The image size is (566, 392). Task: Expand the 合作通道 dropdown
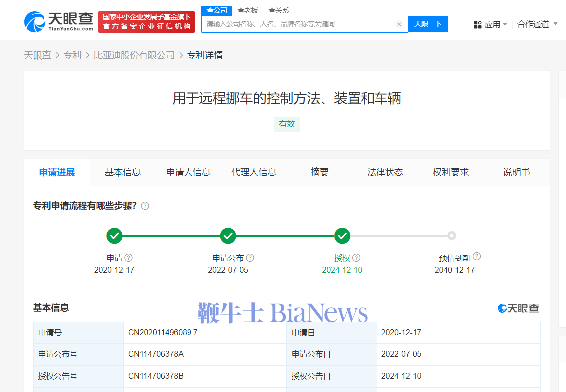(x=537, y=24)
